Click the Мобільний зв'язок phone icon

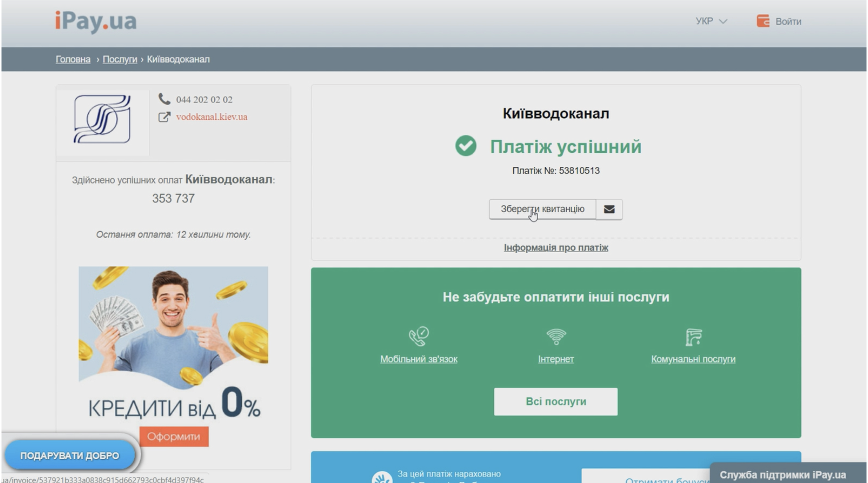[x=418, y=336]
